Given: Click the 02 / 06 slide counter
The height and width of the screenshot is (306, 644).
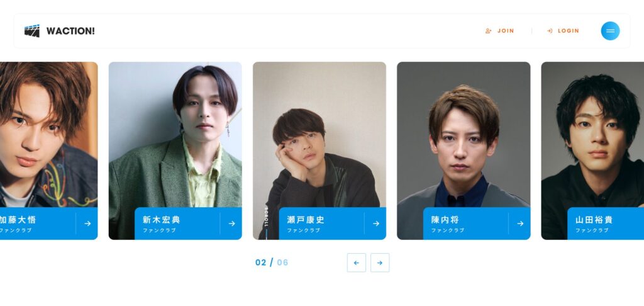Looking at the screenshot, I should coord(272,263).
